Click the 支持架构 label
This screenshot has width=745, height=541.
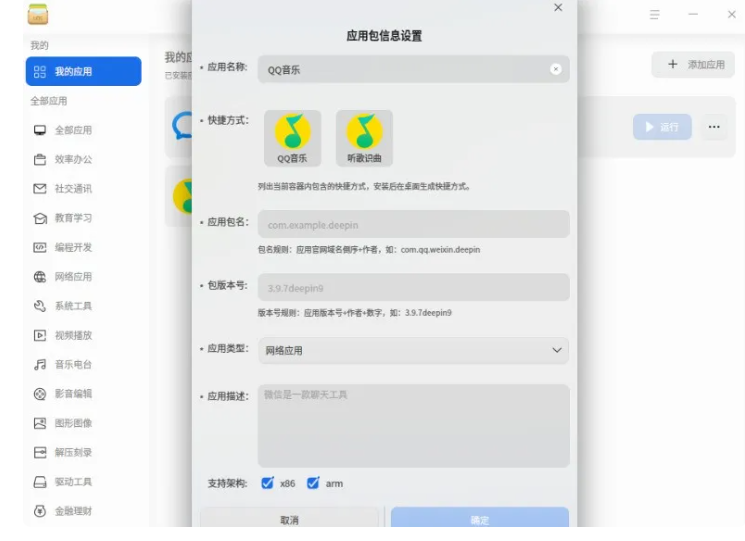227,484
